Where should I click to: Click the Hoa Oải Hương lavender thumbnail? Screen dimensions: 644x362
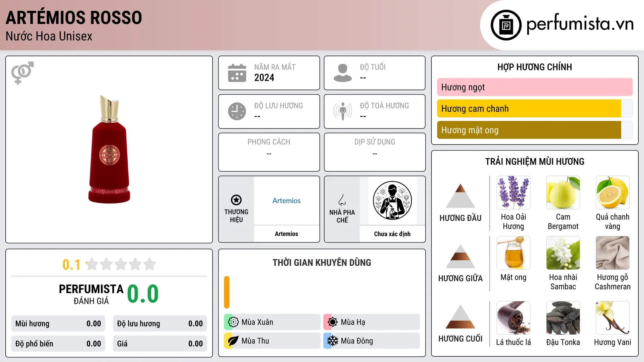coord(514,193)
